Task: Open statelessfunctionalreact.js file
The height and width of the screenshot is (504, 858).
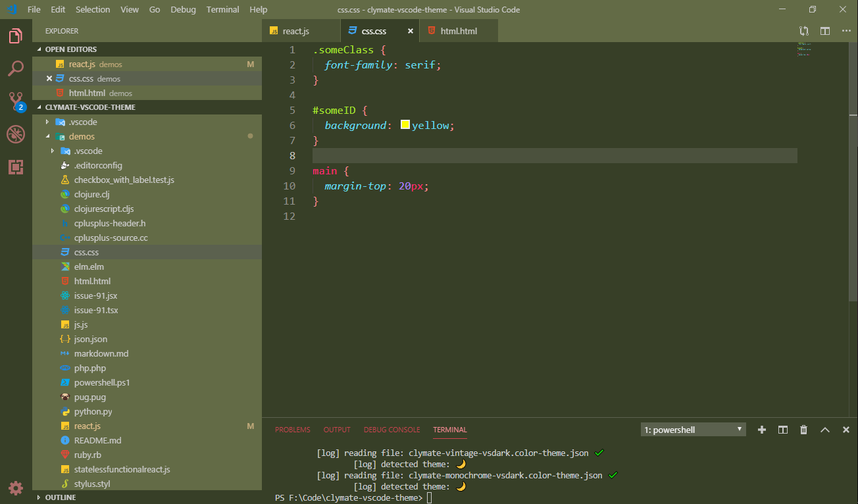Action: click(x=147, y=469)
